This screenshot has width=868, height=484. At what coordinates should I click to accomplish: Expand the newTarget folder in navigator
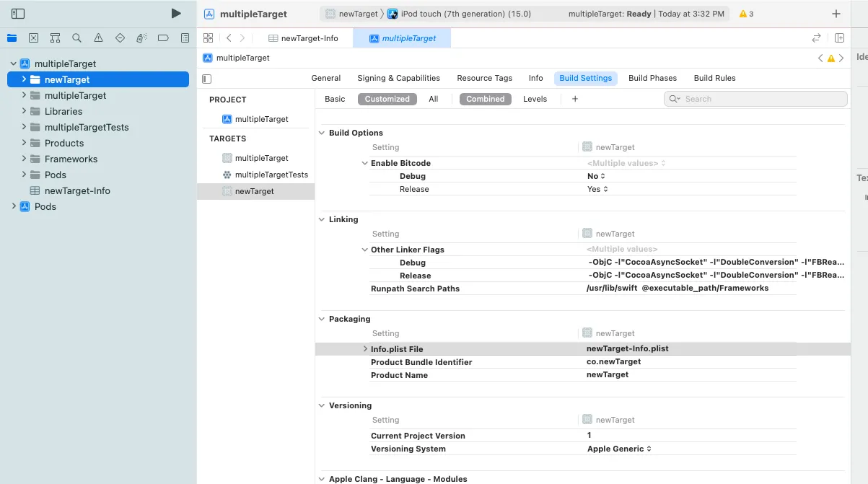[x=24, y=79]
